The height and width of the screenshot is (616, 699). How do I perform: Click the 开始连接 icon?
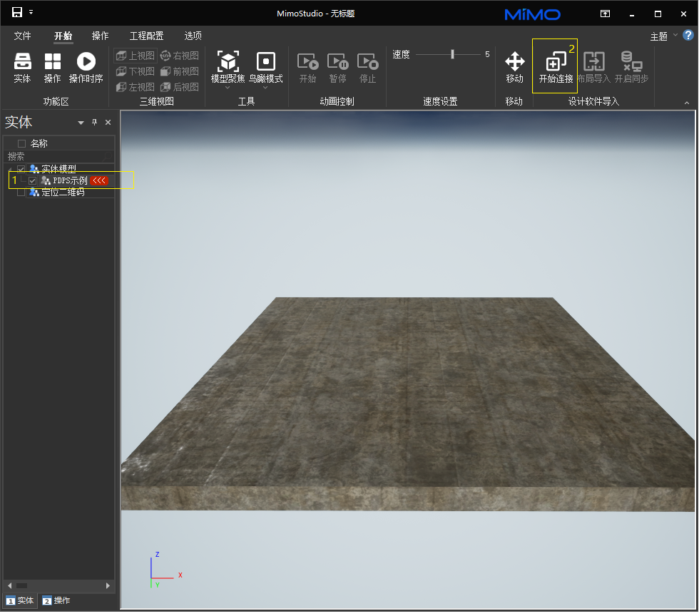[x=556, y=63]
